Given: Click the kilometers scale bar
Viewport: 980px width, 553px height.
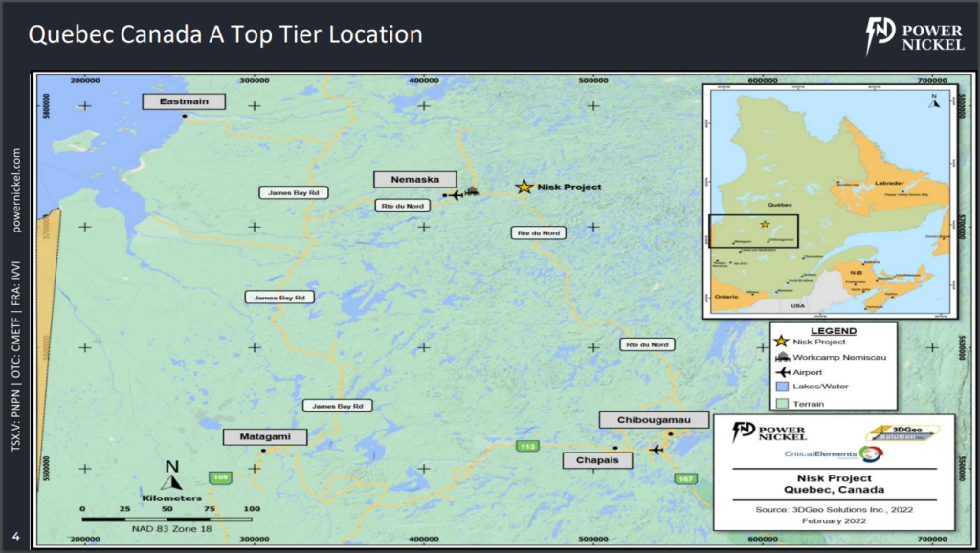Looking at the screenshot, I should point(167,519).
